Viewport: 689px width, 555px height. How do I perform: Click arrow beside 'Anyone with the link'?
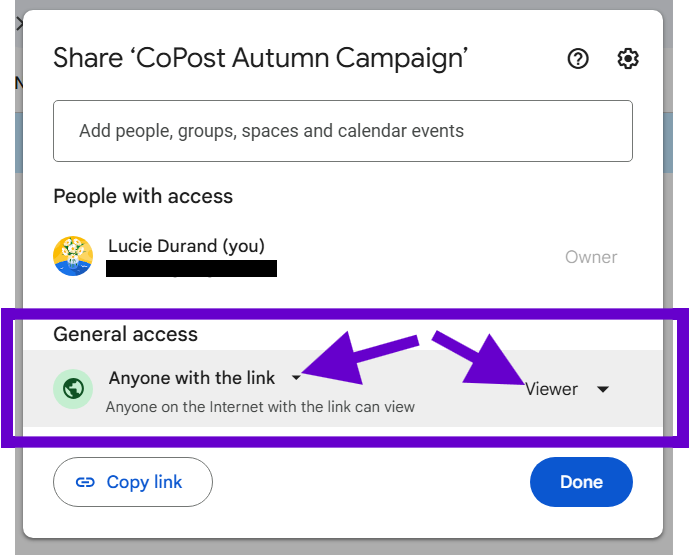point(296,378)
